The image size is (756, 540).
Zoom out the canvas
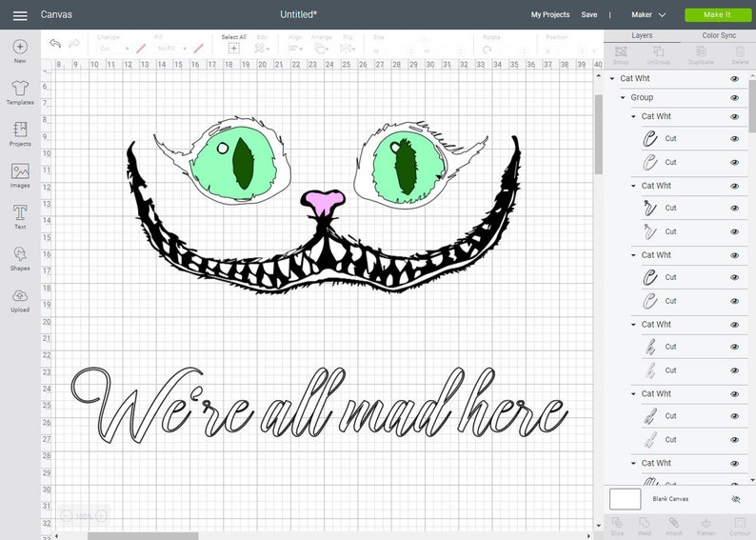click(67, 516)
